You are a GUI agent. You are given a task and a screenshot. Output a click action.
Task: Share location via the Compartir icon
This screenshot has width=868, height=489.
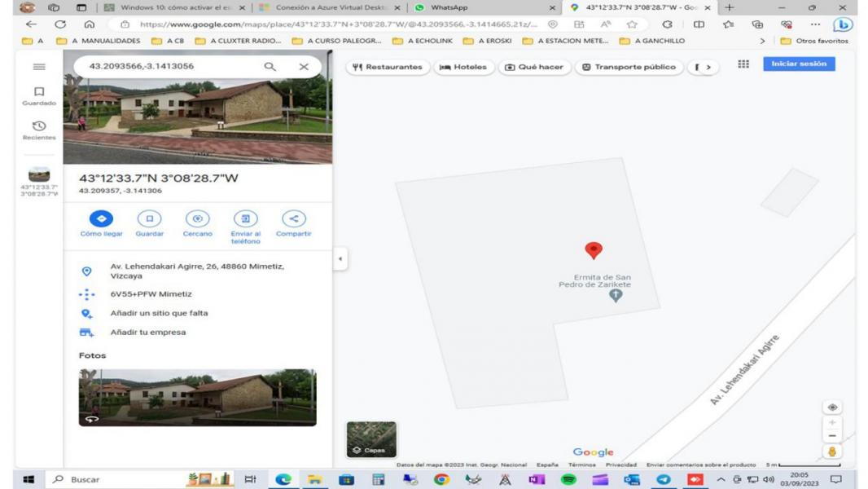coord(293,219)
